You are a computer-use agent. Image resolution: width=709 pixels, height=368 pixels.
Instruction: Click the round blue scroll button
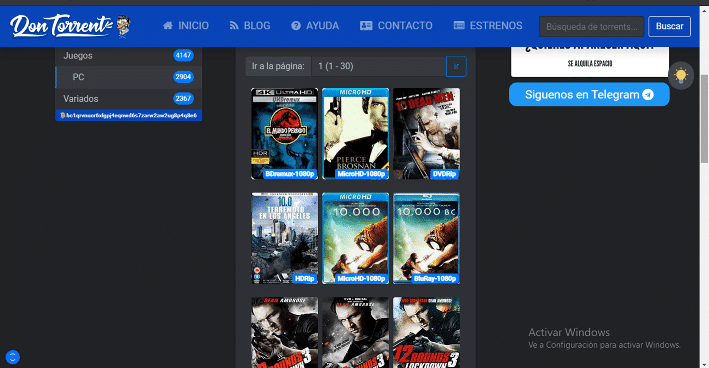[13, 357]
